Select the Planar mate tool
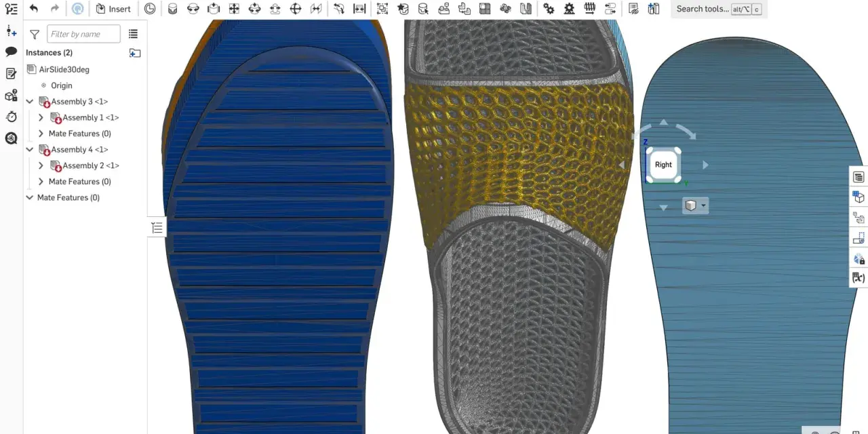This screenshot has height=434, width=868. 234,9
